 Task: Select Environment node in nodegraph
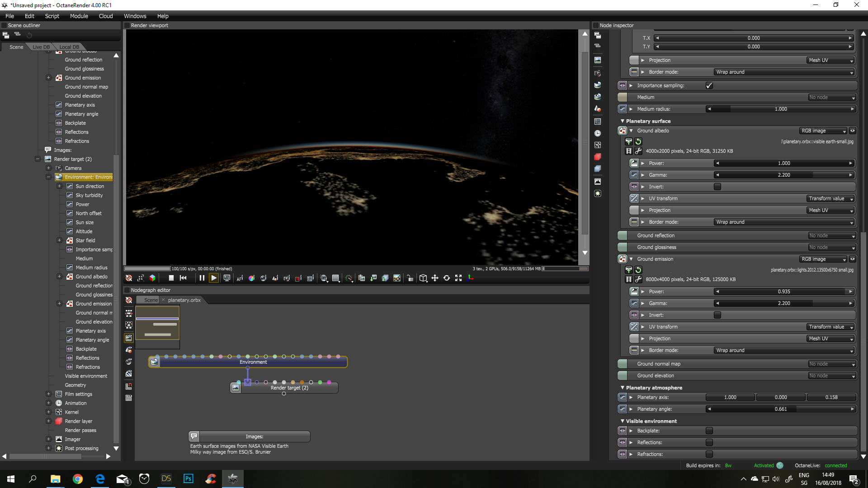click(x=253, y=362)
